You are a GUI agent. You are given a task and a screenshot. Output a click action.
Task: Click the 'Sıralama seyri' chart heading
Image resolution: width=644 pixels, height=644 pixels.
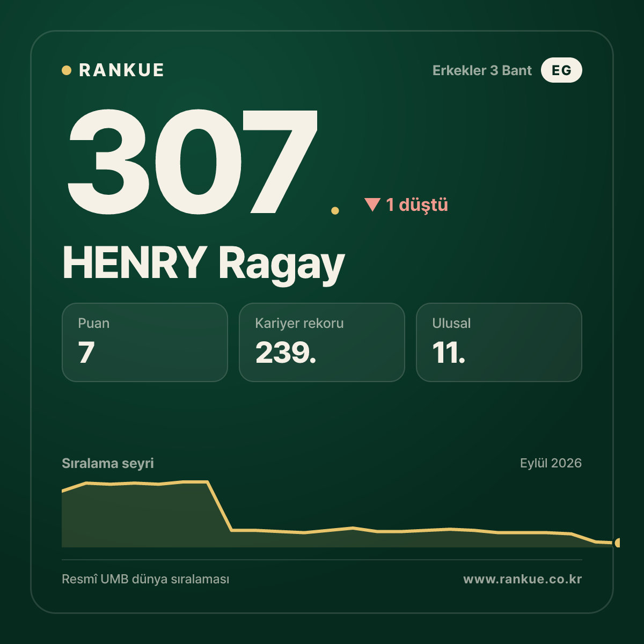pyautogui.click(x=108, y=463)
